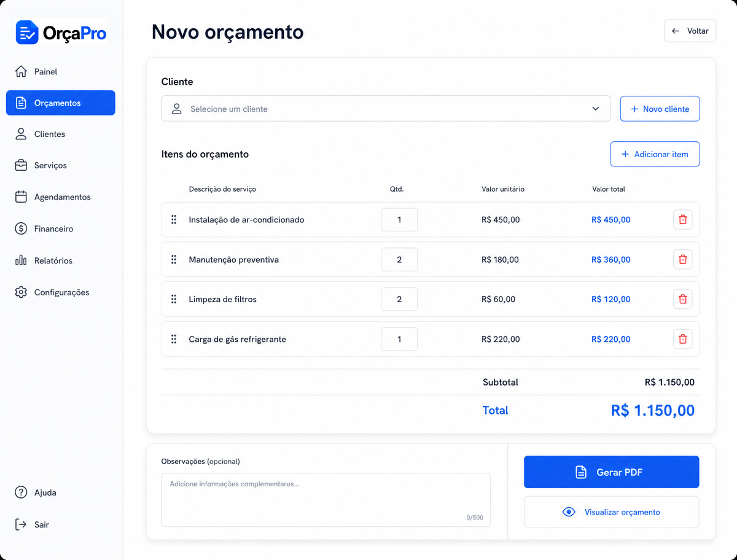
Task: Click the back arrow icon in Voltar
Action: 676,31
